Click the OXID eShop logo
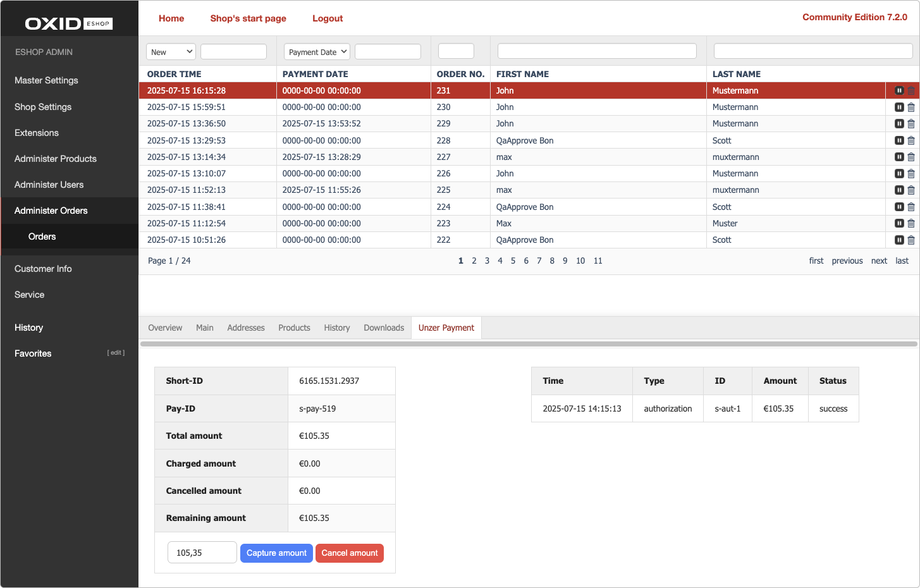The image size is (920, 588). pyautogui.click(x=68, y=23)
